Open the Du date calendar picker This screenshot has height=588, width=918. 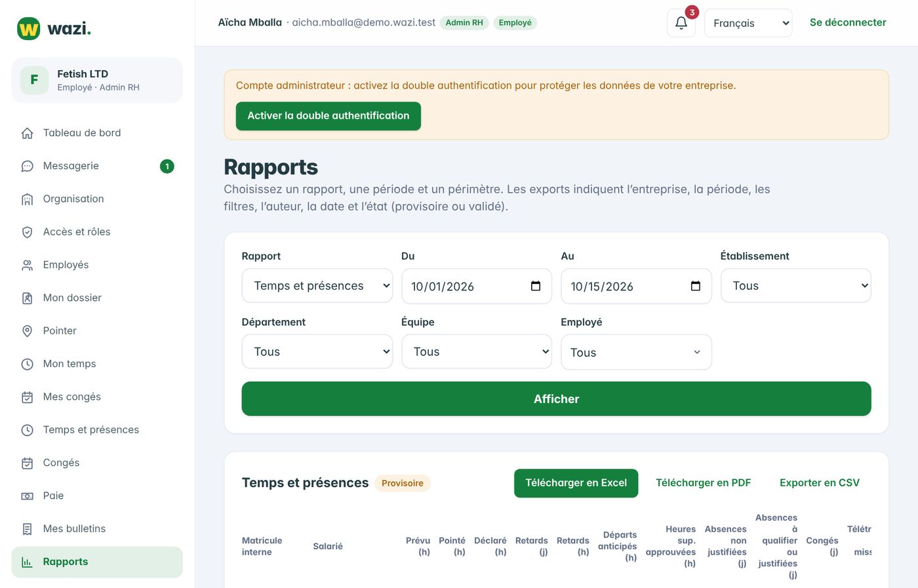coord(536,286)
